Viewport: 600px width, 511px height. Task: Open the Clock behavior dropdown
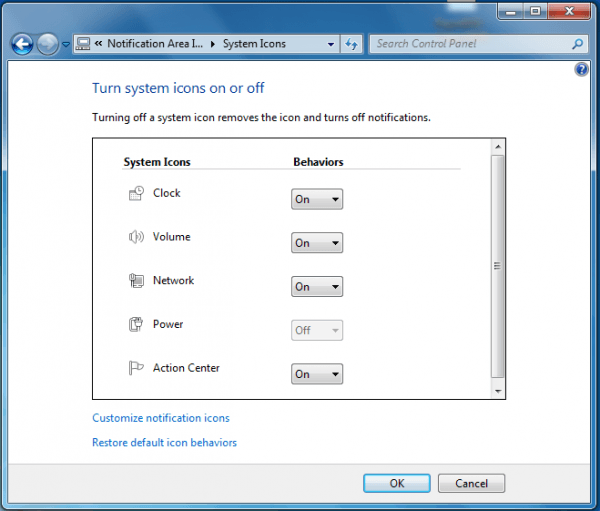[317, 199]
